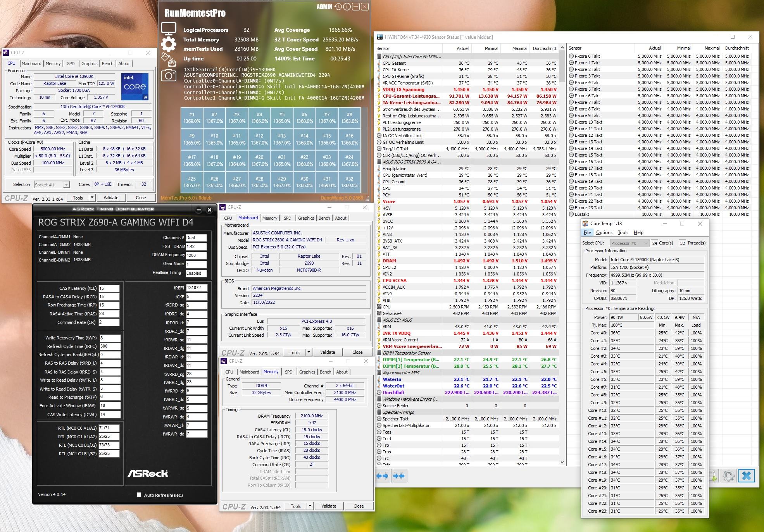Click HWiNFO sensor list scrollbar down arrow
The width and height of the screenshot is (764, 532).
(x=562, y=462)
